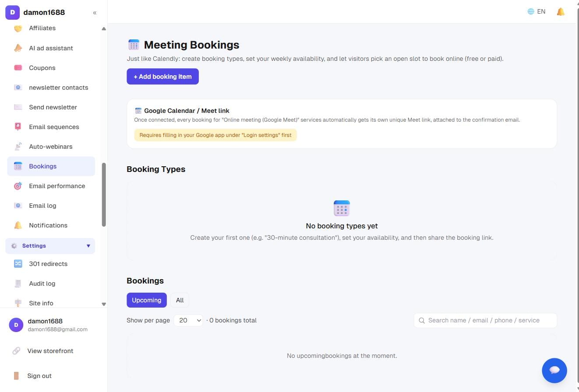
Task: Open 301 redirects page
Action: (51, 264)
